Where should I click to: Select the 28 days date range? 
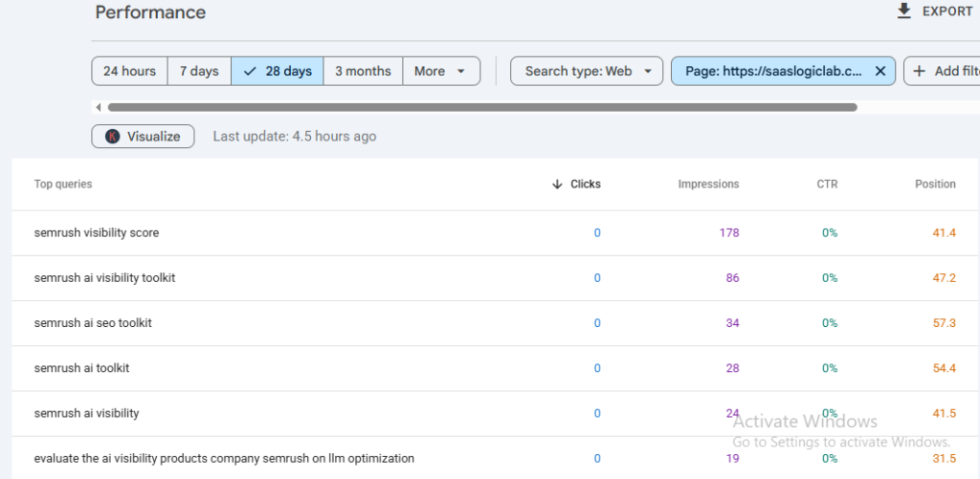278,71
